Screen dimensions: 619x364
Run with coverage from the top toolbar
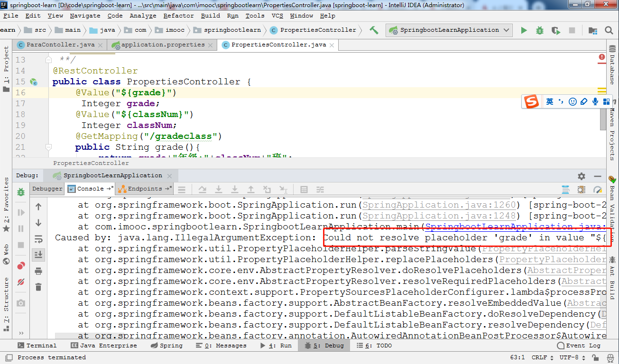[x=556, y=30]
